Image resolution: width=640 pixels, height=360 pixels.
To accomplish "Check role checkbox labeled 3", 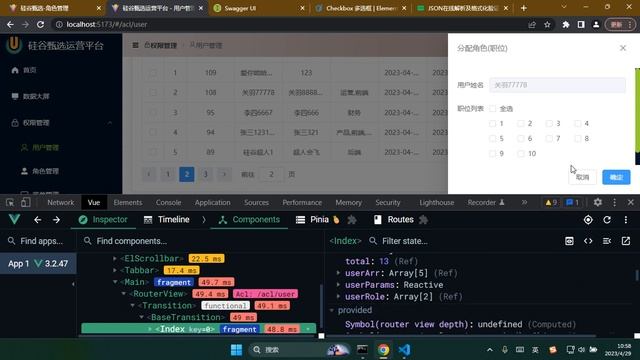I will click(x=549, y=123).
